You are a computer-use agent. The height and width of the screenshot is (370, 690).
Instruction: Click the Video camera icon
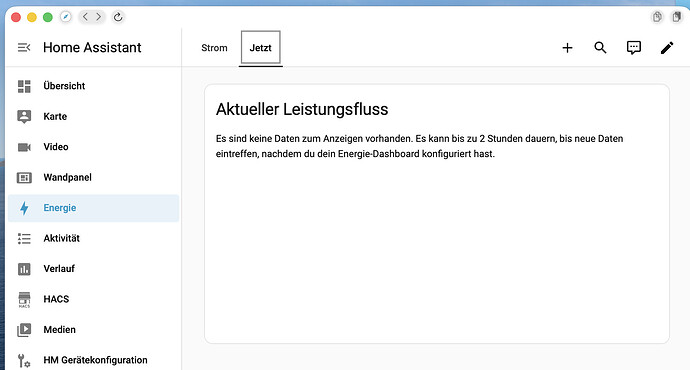coord(24,147)
